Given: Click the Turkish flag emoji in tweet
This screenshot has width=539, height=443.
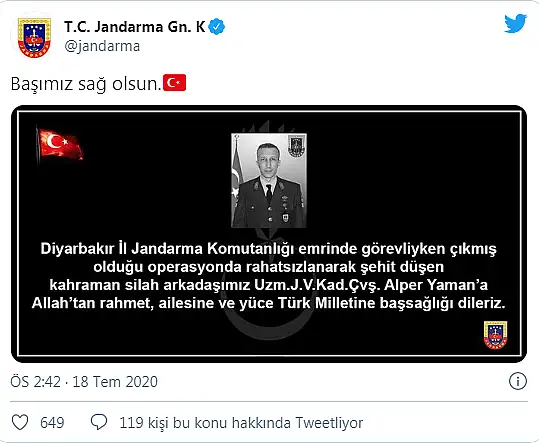Looking at the screenshot, I should (175, 83).
